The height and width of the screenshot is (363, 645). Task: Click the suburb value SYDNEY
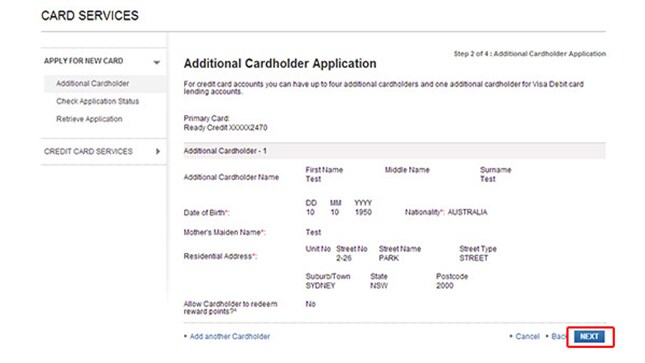tap(320, 286)
